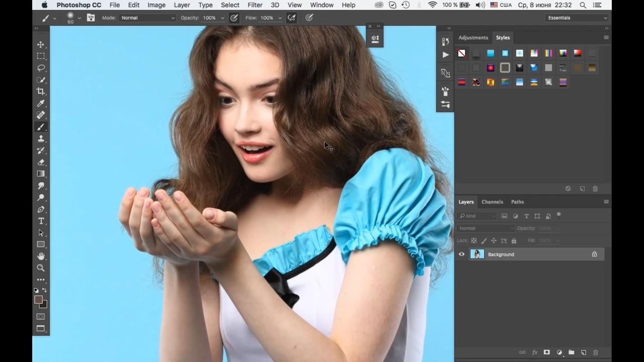Open the Layer menu
The image size is (644, 362).
tap(182, 5)
